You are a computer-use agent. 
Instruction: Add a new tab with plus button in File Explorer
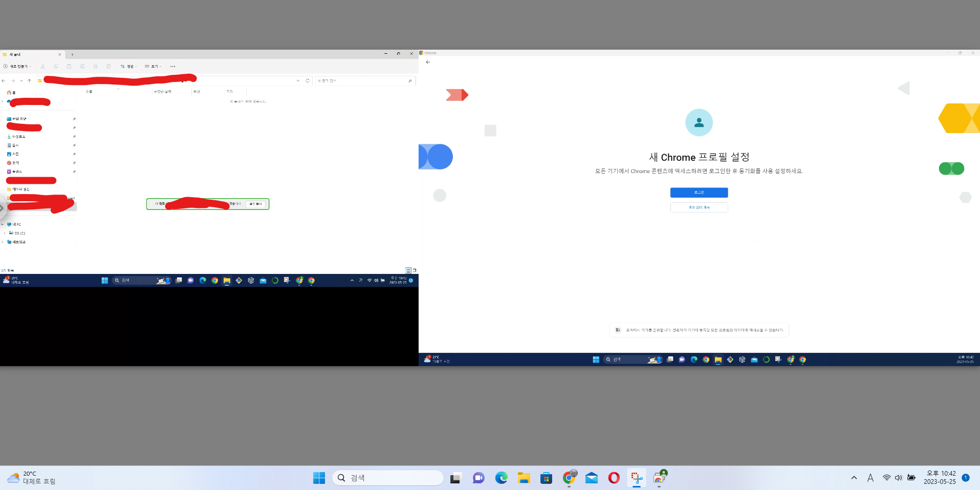point(72,54)
